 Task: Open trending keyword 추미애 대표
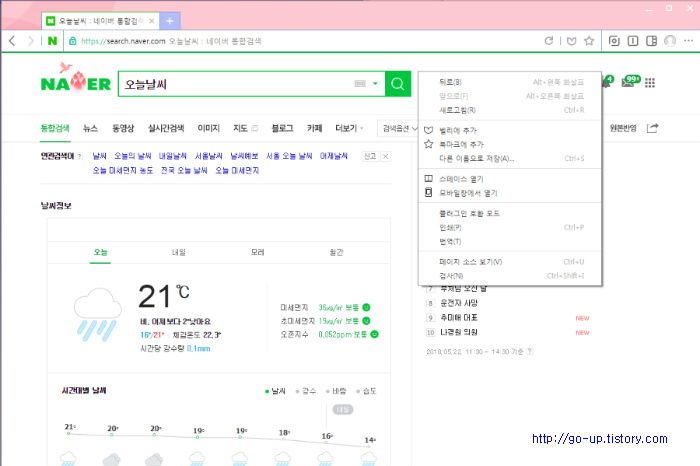[459, 317]
